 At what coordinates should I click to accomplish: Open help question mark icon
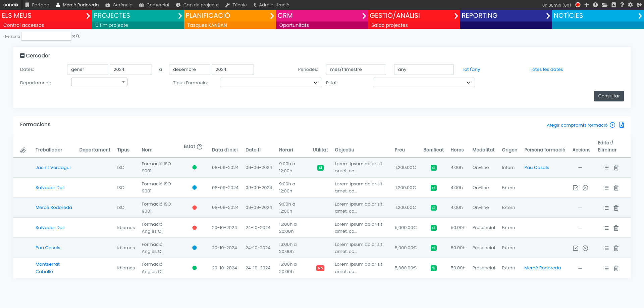tap(622, 5)
